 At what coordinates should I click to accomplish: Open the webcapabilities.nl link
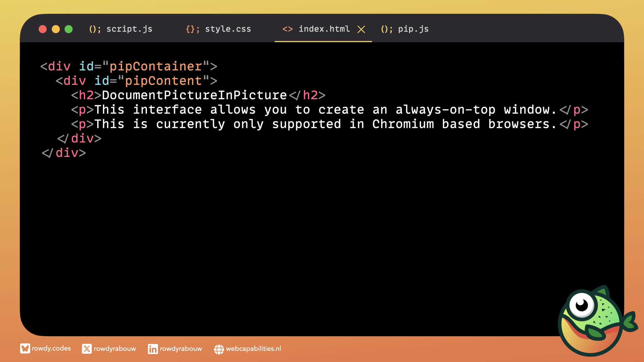coord(253,349)
